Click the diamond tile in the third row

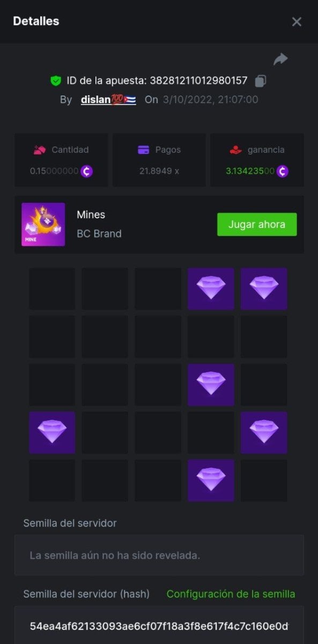pos(211,383)
